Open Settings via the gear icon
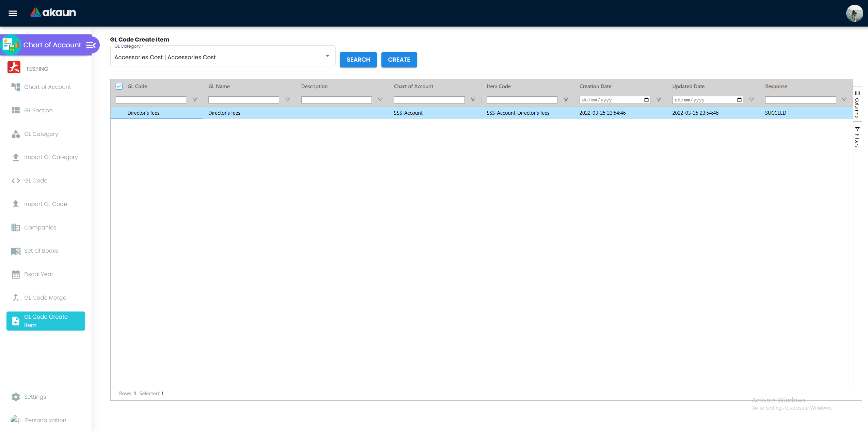The height and width of the screenshot is (431, 868). (16, 397)
